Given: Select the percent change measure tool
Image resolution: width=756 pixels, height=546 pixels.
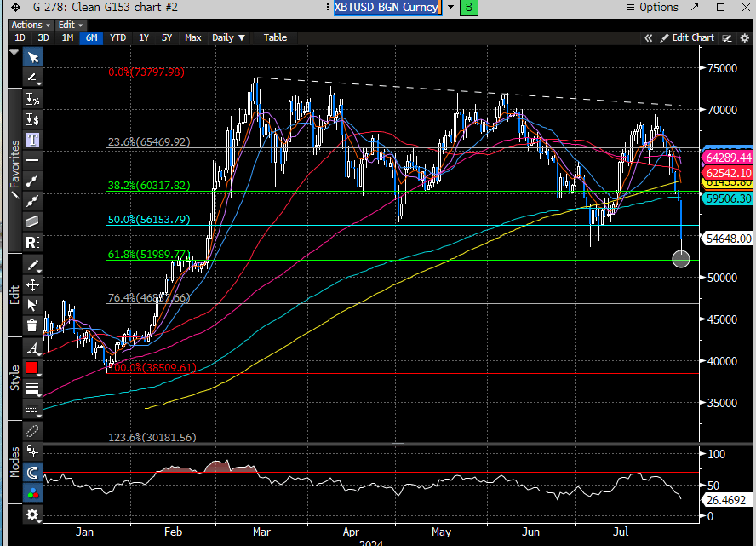Looking at the screenshot, I should coord(32,99).
